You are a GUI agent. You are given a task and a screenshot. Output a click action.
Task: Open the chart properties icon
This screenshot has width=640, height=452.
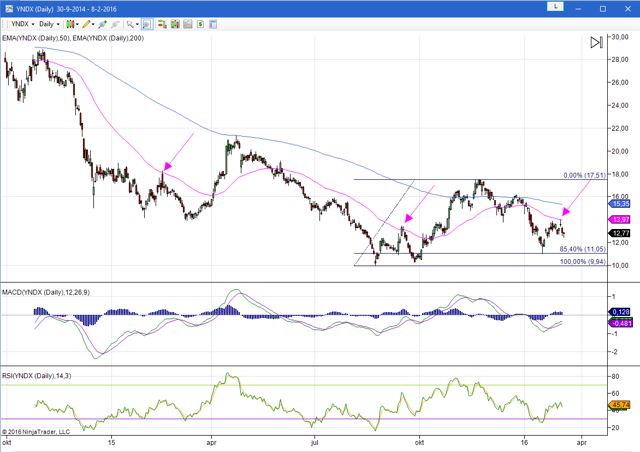coord(213,24)
